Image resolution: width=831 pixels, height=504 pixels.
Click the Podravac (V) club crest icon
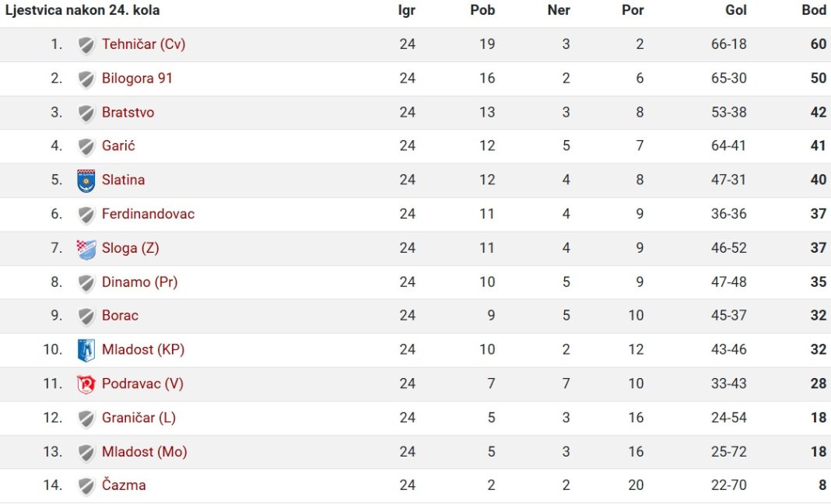coord(86,384)
